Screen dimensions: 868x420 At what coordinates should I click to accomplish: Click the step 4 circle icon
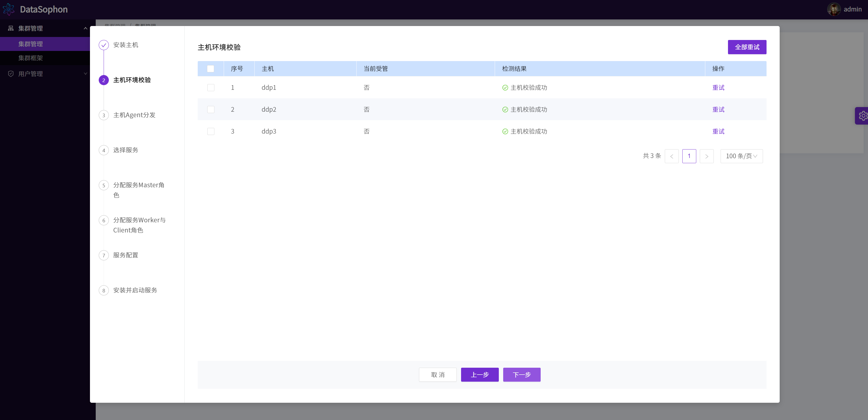104,151
